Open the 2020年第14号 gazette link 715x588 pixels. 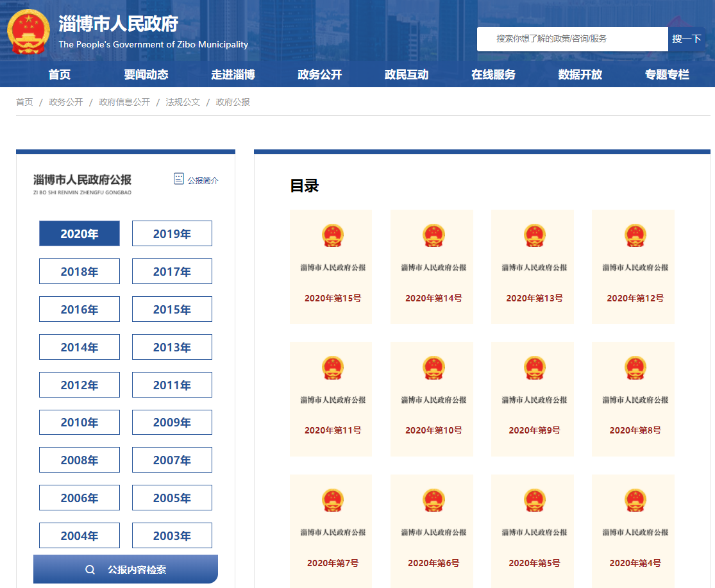[x=433, y=298]
